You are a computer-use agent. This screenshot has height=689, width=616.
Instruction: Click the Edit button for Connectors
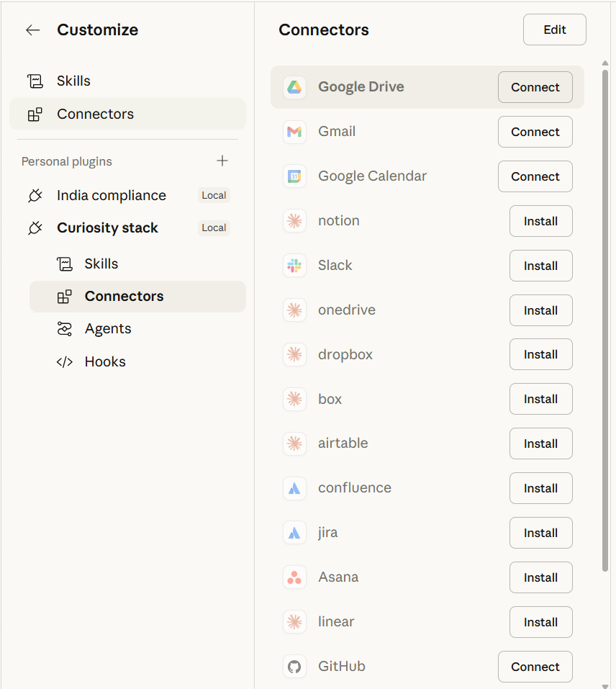coord(555,30)
